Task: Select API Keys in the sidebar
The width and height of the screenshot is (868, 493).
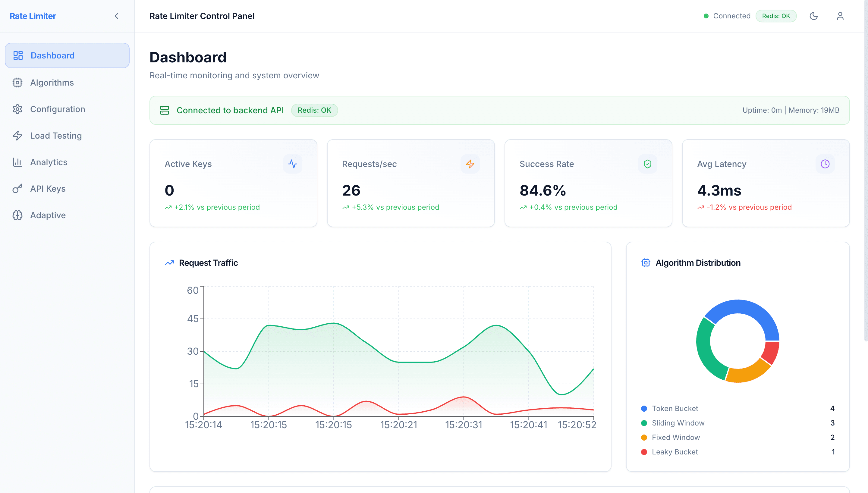Action: 48,189
